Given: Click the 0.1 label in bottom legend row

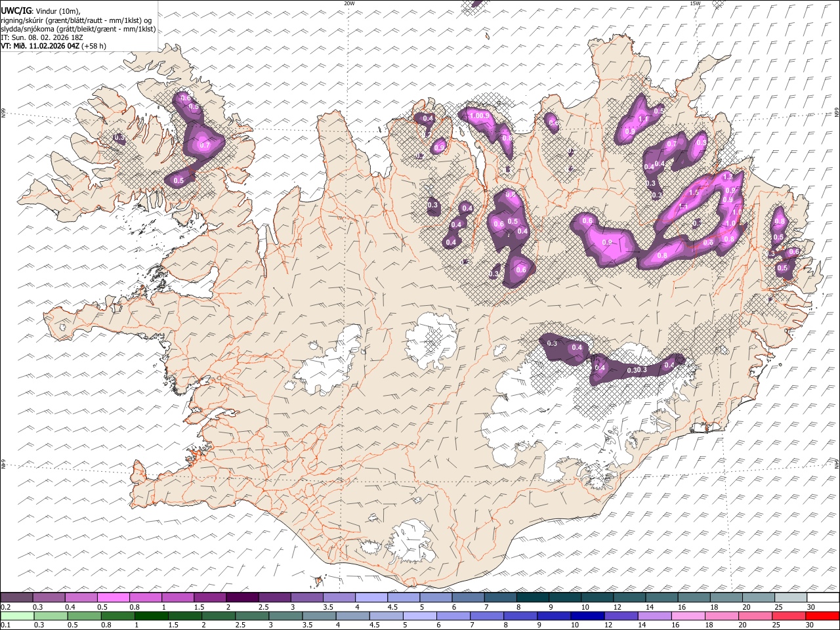Looking at the screenshot, I should click(5, 625).
